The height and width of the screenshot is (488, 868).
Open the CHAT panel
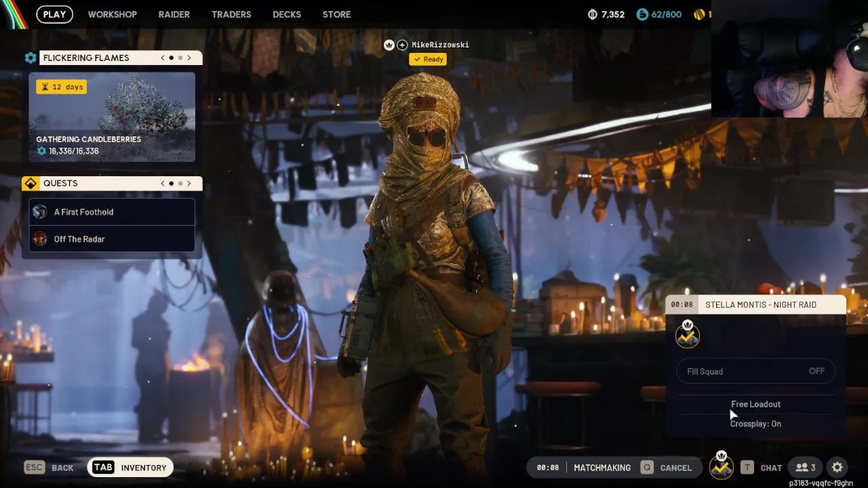[x=771, y=468]
